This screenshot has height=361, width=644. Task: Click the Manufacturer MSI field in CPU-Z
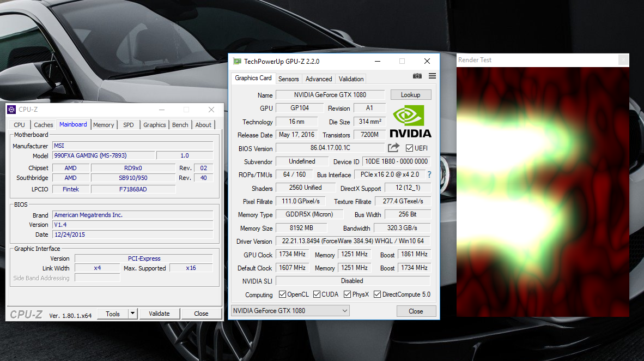[132, 146]
